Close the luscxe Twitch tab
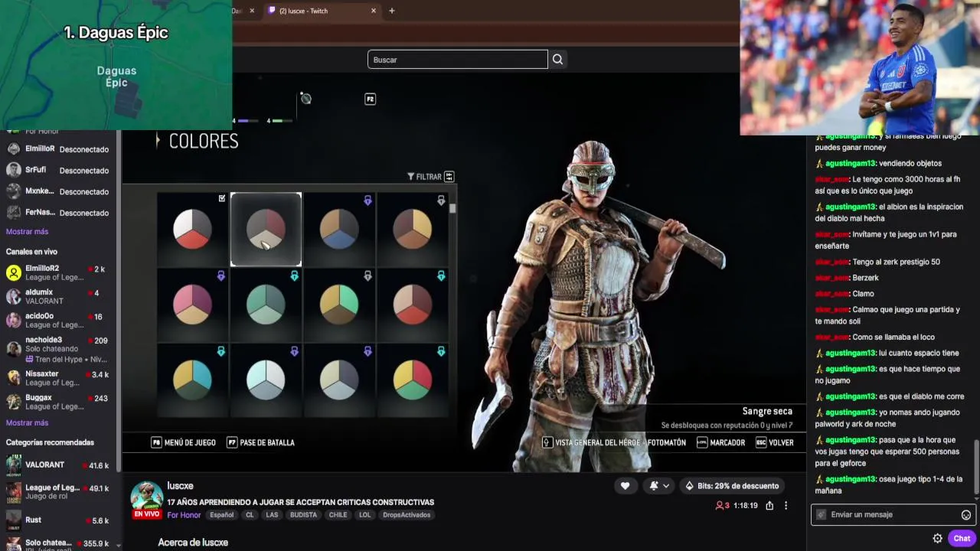The image size is (980, 551). point(374,11)
